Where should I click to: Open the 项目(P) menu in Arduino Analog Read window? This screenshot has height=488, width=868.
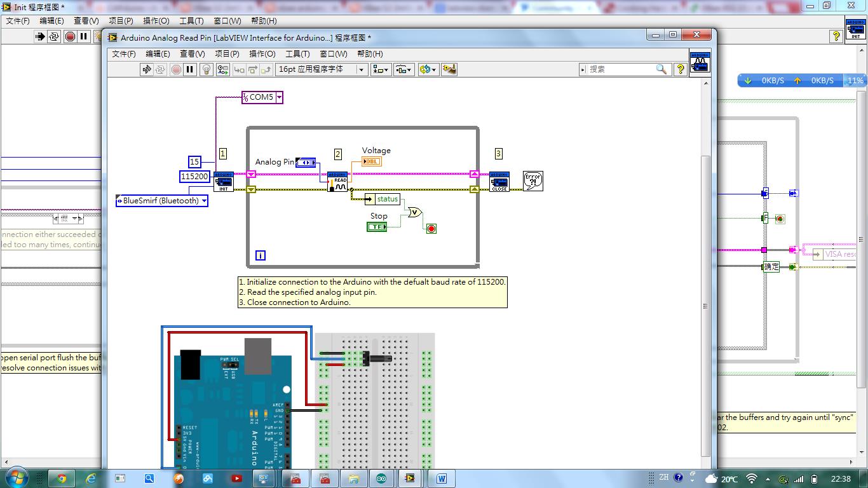coord(227,54)
